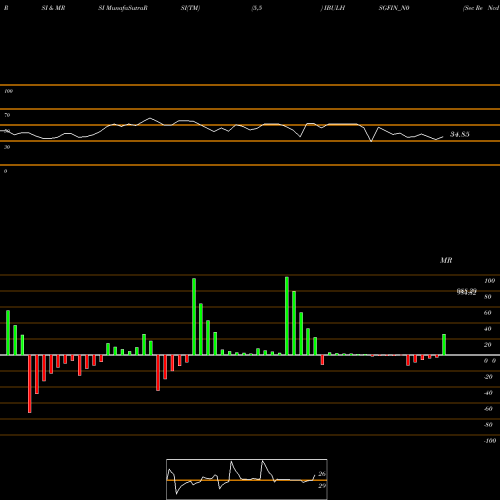The image size is (500, 500).
Task: Select the longest red MR bar
Action: click(30, 384)
